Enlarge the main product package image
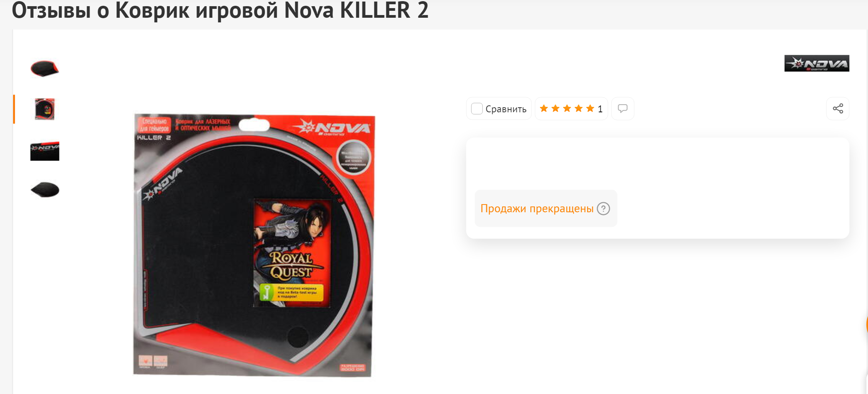Screen dimensions: 868x394 tap(253, 245)
